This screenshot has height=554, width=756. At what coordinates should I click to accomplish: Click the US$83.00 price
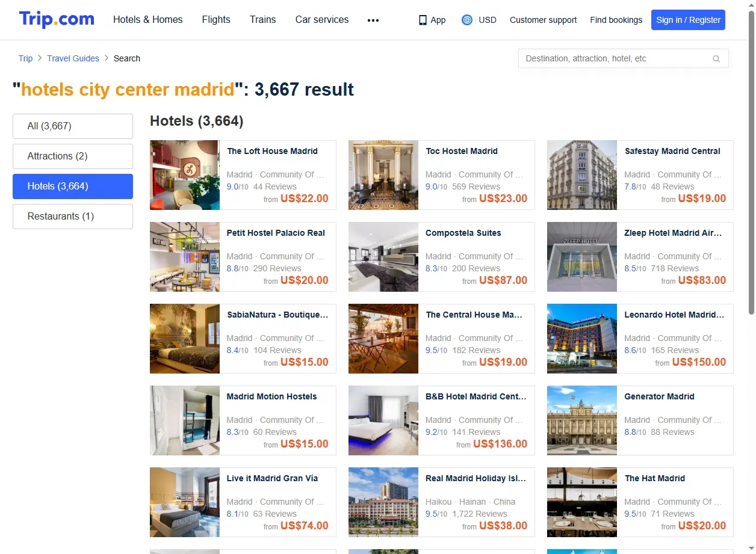[x=702, y=280]
